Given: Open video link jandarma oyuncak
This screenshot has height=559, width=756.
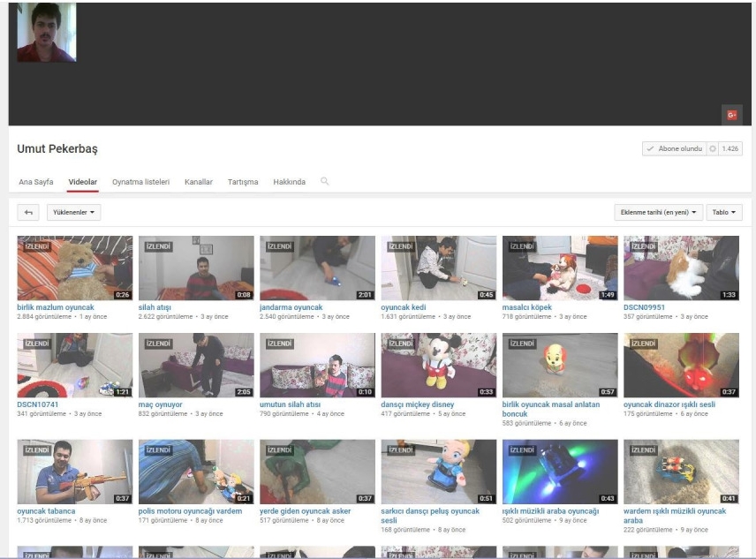Looking at the screenshot, I should 291,307.
